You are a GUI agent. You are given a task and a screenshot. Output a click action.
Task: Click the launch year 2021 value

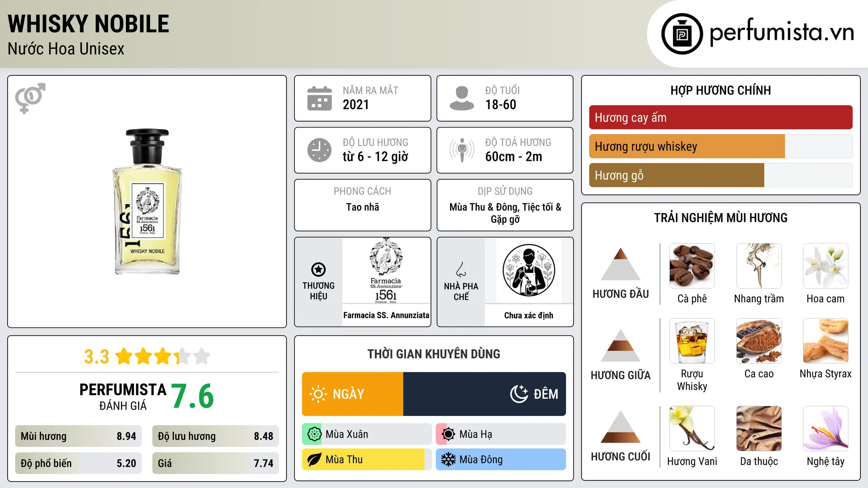pyautogui.click(x=356, y=105)
